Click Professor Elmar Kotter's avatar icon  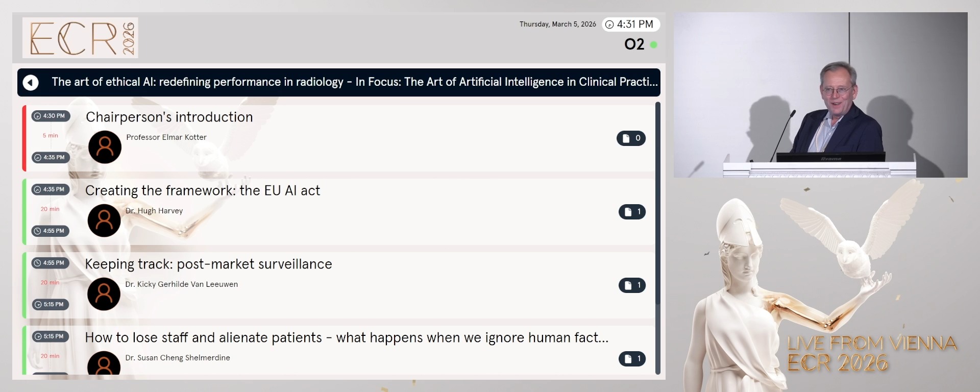[x=105, y=147]
